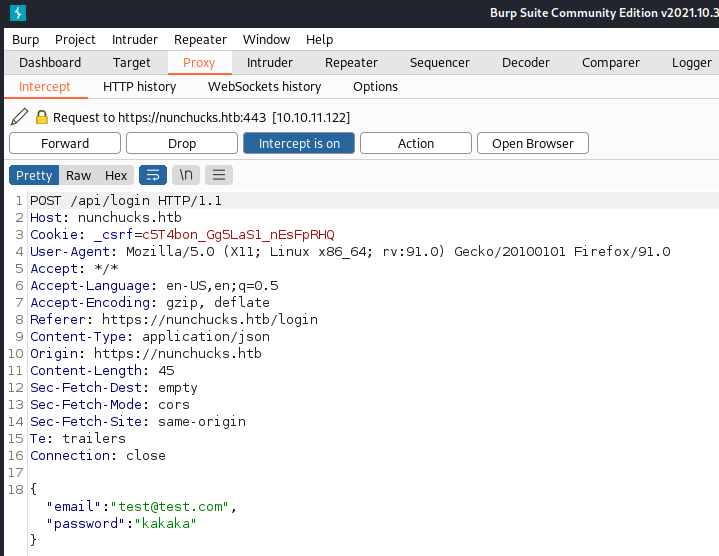Image resolution: width=719 pixels, height=556 pixels.
Task: Click the Content-Type application/json value
Action: click(206, 336)
